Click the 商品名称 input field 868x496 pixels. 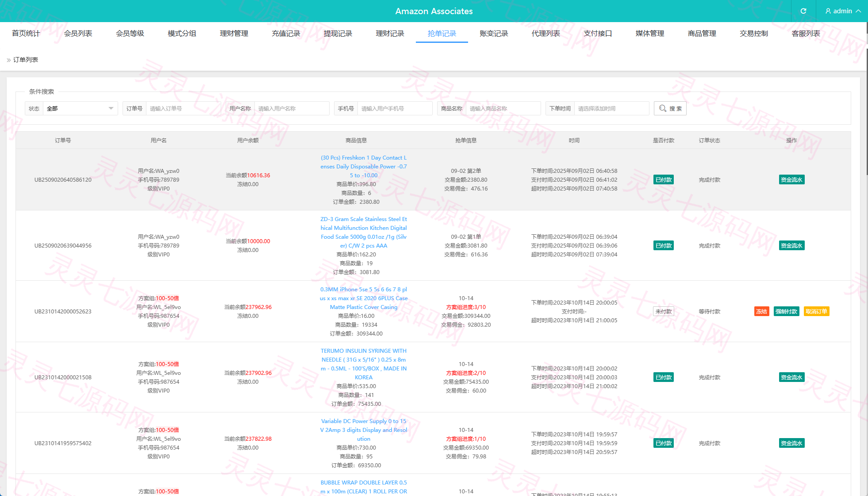pyautogui.click(x=503, y=108)
